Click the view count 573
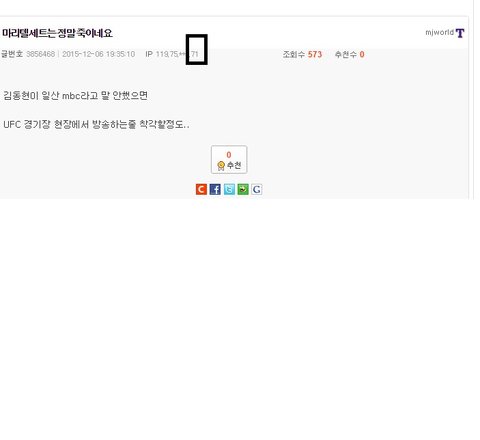This screenshot has height=440, width=480. [315, 54]
